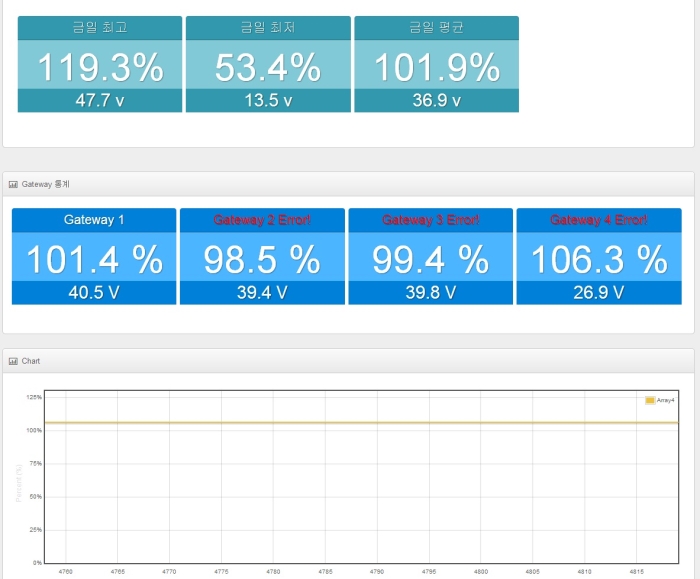Click the 106.3 % Gateway 4 reading
This screenshot has height=579, width=700.
599,259
